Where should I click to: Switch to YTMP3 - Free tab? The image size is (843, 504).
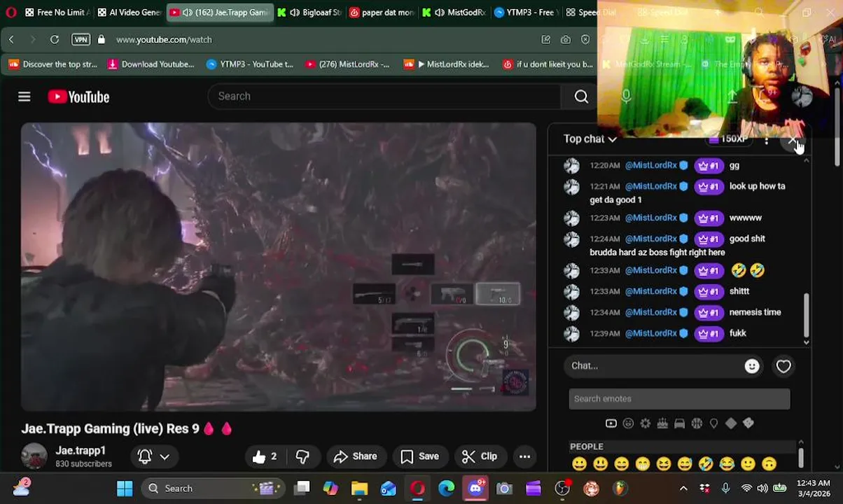526,13
